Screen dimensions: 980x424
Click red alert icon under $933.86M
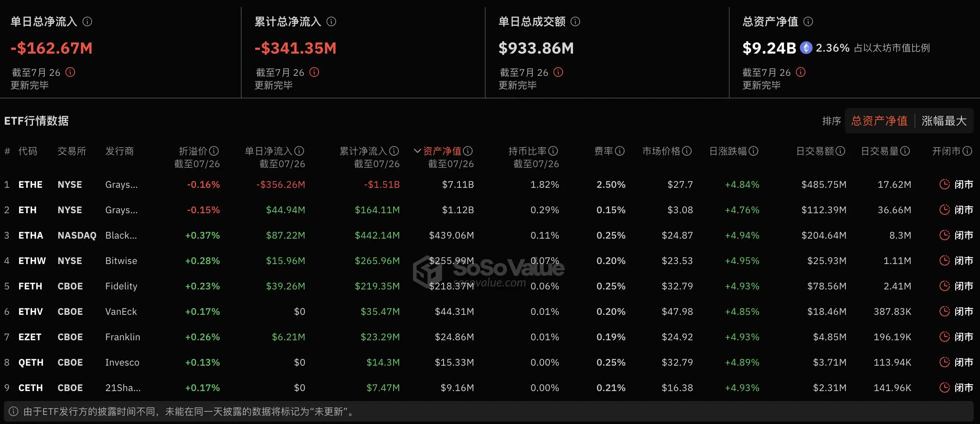558,72
